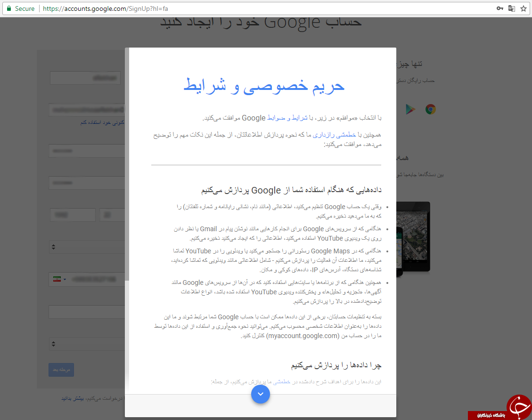Image resolution: width=532 pixels, height=420 pixels.
Task: Click the translate page icon in address bar
Action: coord(512,8)
